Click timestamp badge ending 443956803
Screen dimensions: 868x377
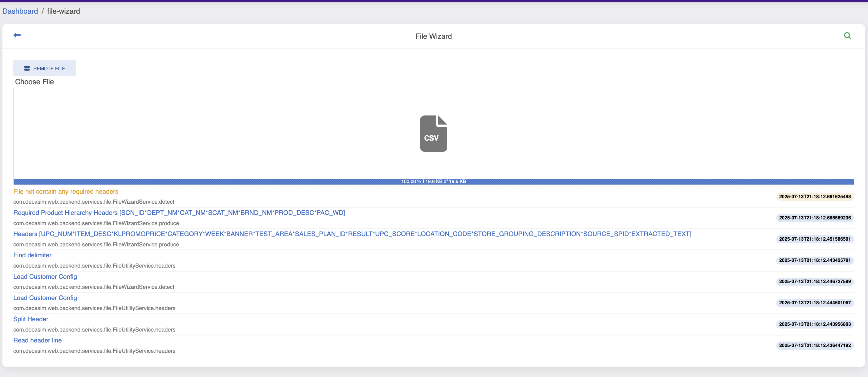tap(815, 324)
